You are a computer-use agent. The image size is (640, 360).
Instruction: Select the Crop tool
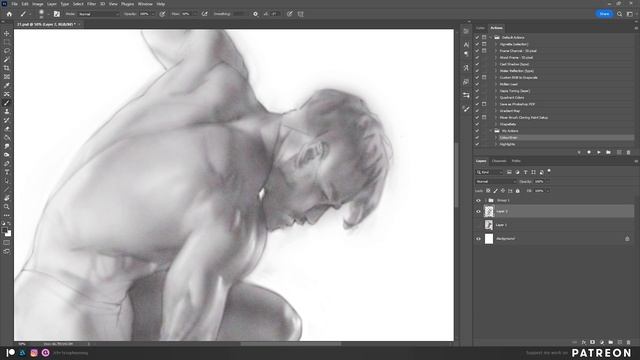point(7,68)
